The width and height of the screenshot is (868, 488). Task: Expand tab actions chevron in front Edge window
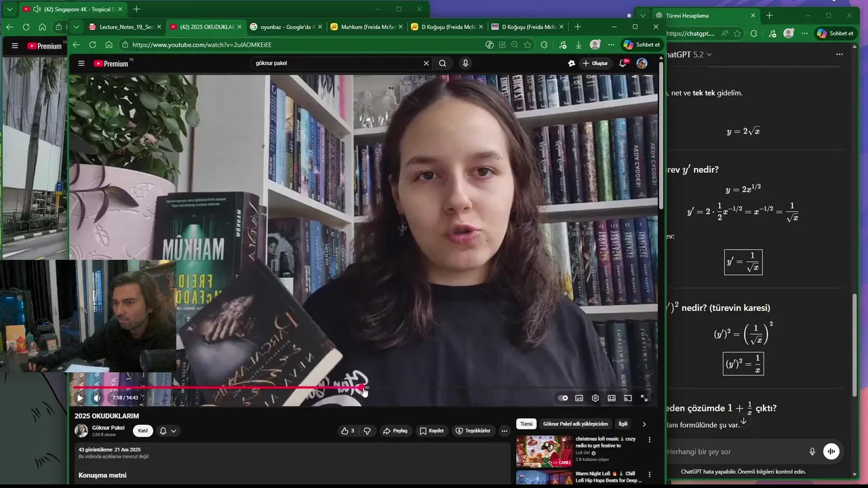(x=76, y=27)
